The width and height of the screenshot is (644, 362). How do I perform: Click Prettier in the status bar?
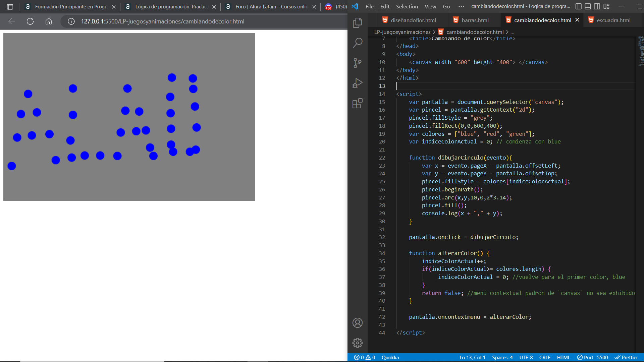click(x=626, y=358)
